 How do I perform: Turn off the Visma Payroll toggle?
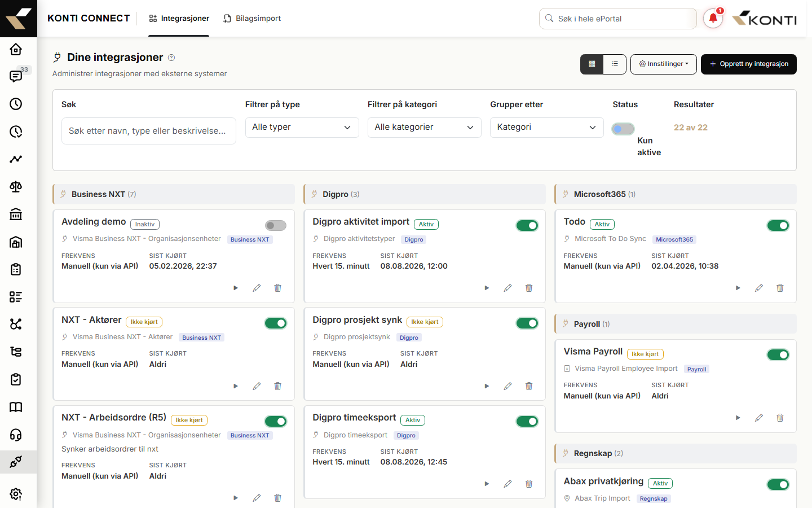[778, 355]
